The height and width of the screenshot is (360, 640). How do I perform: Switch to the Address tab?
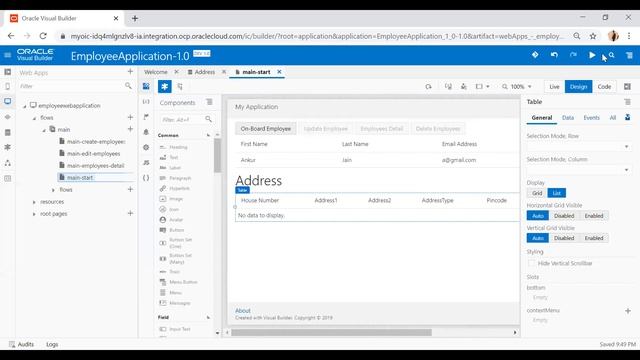pyautogui.click(x=204, y=72)
